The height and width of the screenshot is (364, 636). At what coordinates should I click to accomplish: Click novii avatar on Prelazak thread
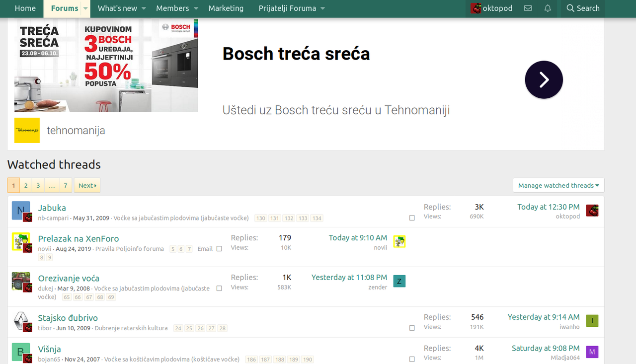click(20, 241)
